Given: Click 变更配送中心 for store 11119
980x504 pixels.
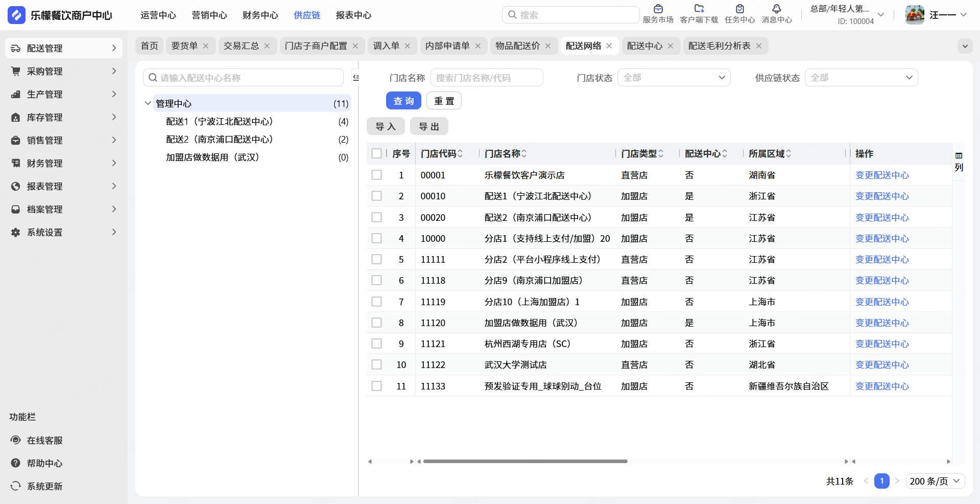Looking at the screenshot, I should [882, 302].
